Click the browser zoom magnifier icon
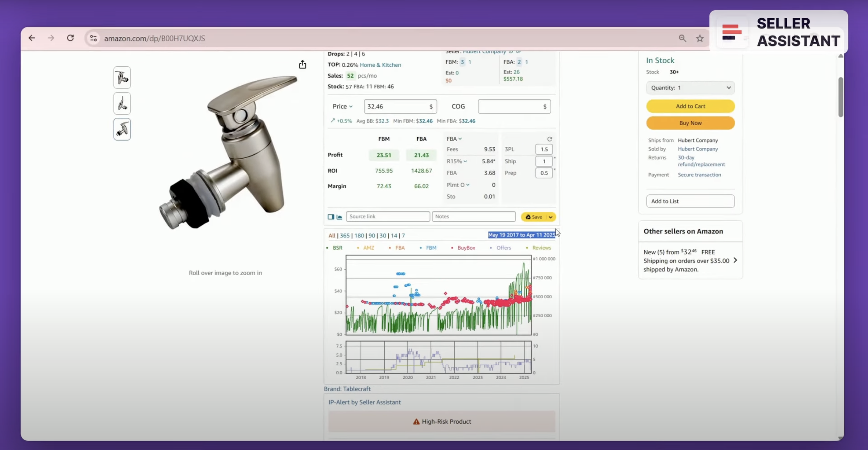This screenshot has width=868, height=450. [682, 39]
